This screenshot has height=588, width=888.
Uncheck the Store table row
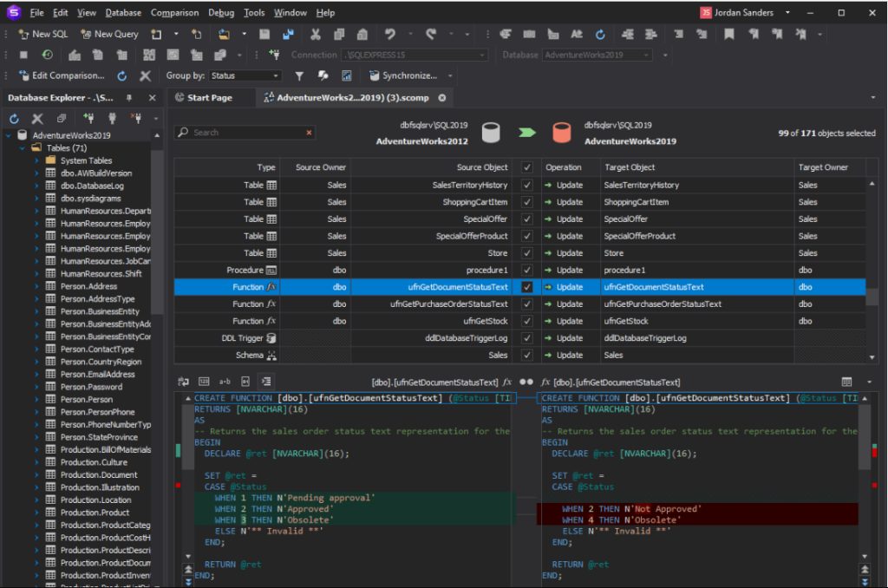(x=526, y=252)
